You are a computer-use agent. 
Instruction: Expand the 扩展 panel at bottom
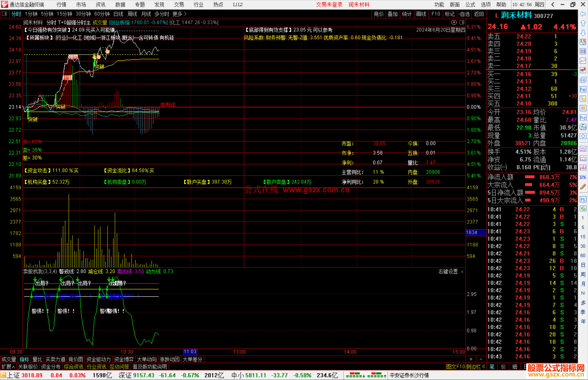tap(8, 367)
